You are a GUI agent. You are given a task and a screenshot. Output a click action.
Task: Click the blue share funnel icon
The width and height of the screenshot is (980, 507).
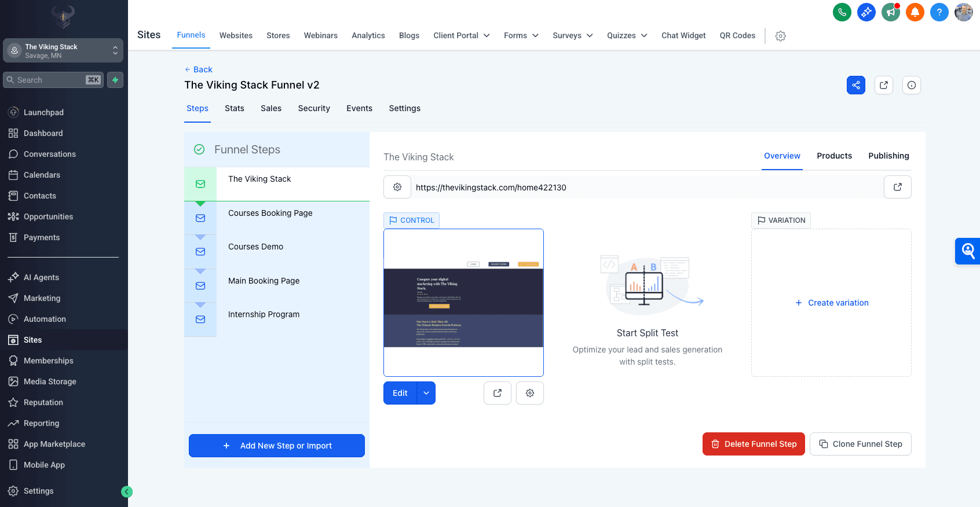click(855, 85)
